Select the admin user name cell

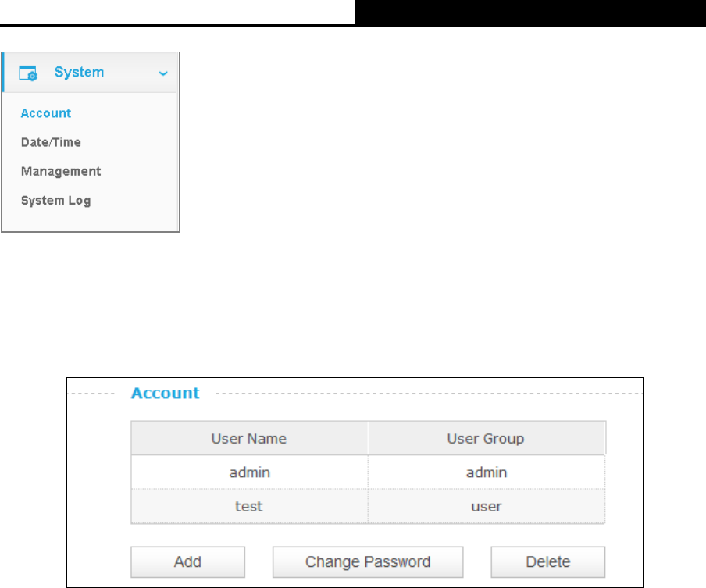coord(249,472)
